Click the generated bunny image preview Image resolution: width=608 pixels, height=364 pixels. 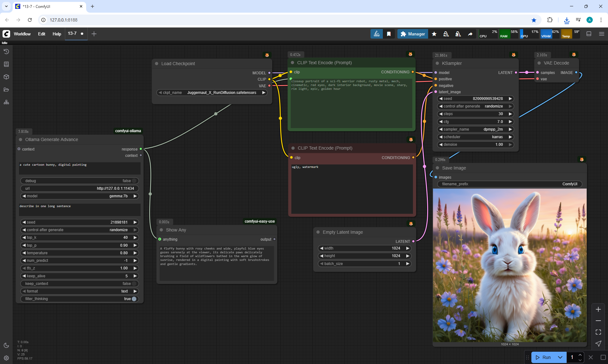[510, 265]
